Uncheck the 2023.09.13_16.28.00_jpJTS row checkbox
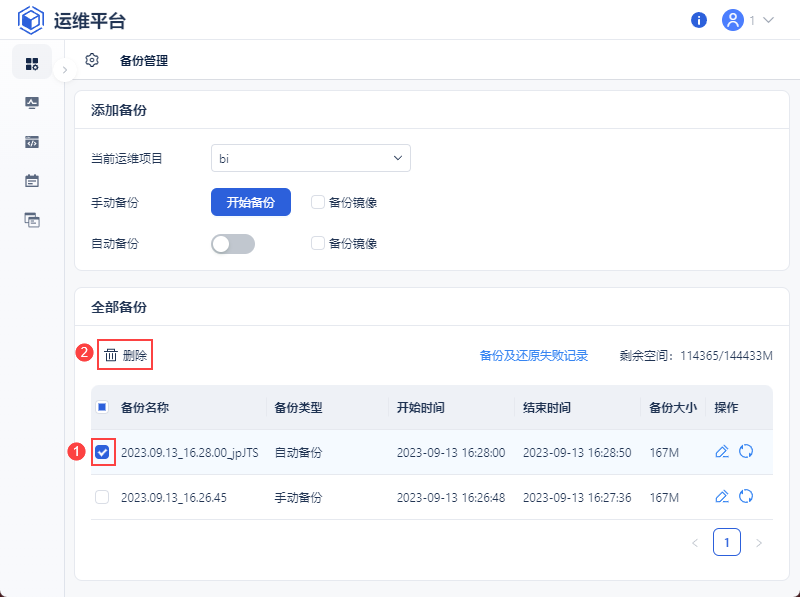 pos(102,452)
